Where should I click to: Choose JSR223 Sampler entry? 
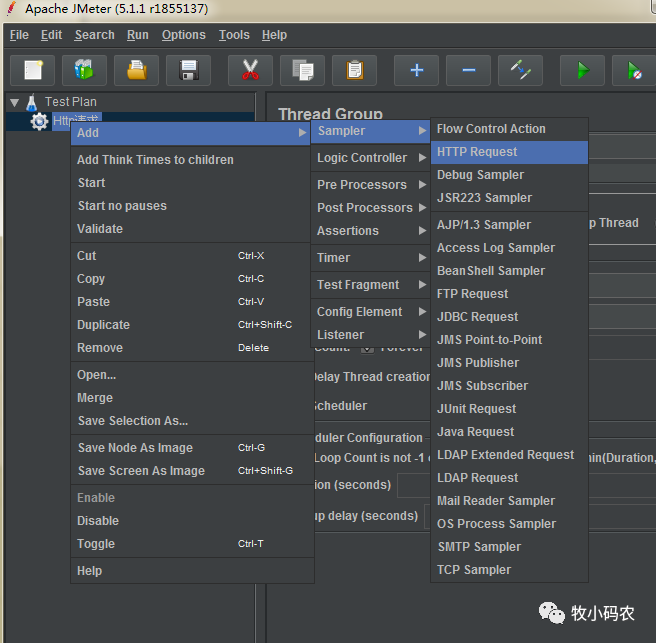pos(509,198)
